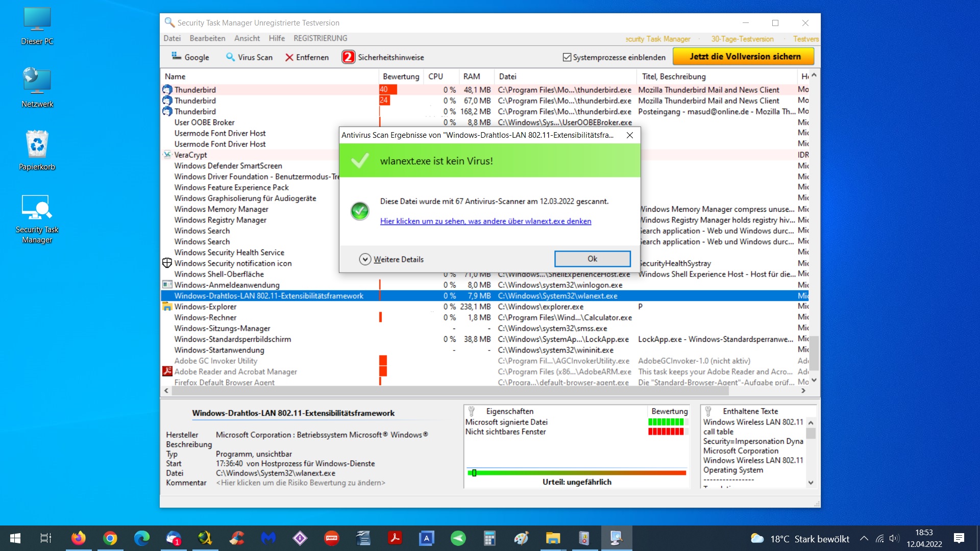980x551 pixels.
Task: Open link about what others think of wlanext.exe
Action: [485, 221]
